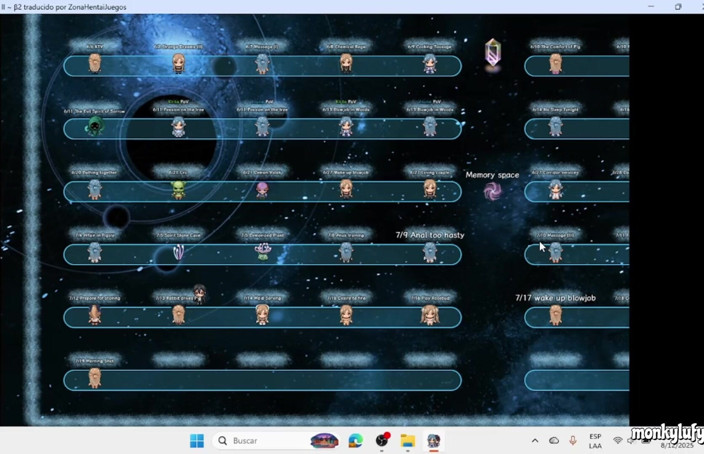
Task: Click the game's taskbar icon with blue-haired character
Action: [433, 441]
